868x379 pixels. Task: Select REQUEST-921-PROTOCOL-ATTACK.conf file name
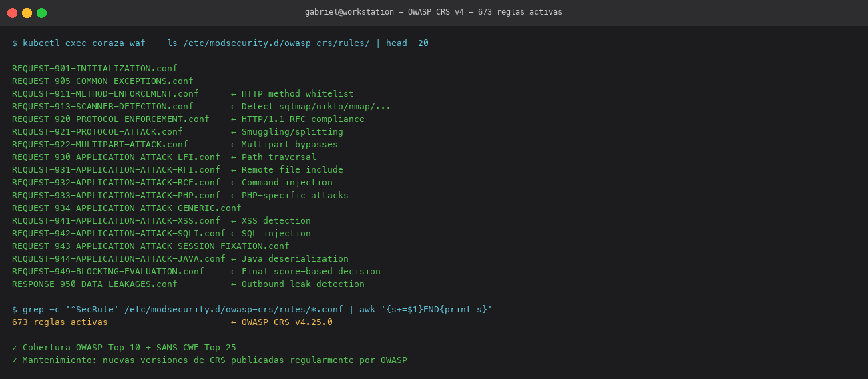[x=97, y=132]
